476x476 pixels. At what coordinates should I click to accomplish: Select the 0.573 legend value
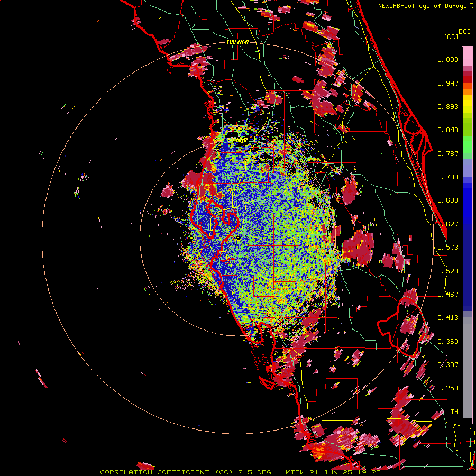(x=448, y=248)
